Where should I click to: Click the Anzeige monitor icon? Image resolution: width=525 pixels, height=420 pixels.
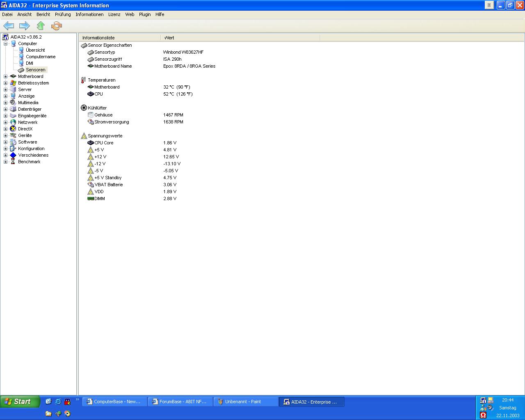pos(13,96)
